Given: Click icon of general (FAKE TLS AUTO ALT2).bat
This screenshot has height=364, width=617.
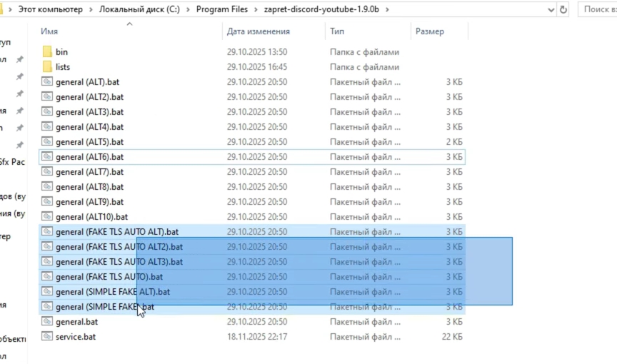Looking at the screenshot, I should click(47, 246).
